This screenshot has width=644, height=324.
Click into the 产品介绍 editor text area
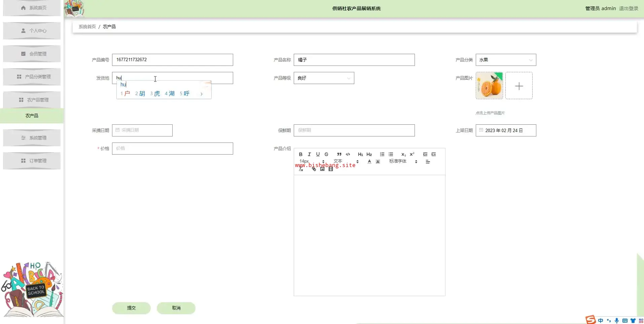point(369,235)
